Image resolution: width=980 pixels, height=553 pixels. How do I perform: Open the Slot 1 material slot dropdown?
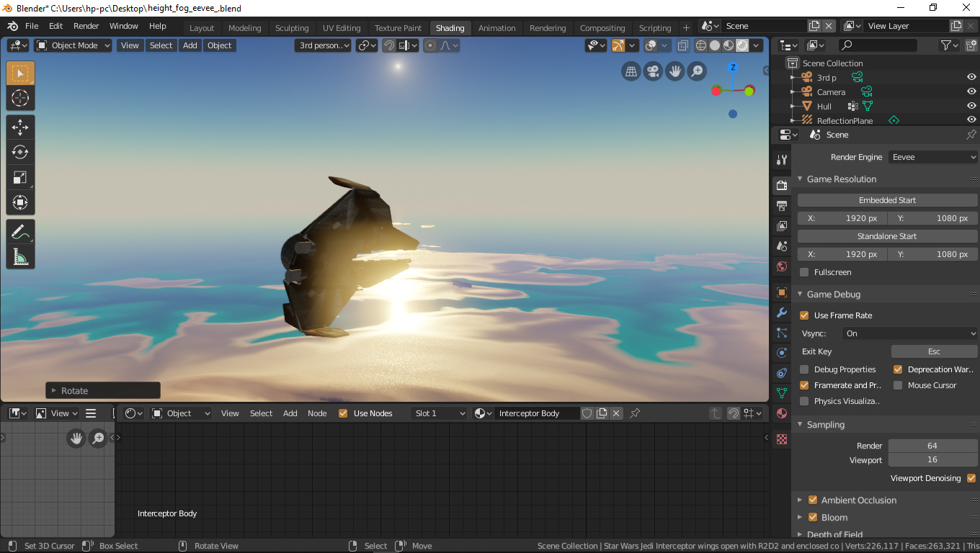point(439,413)
